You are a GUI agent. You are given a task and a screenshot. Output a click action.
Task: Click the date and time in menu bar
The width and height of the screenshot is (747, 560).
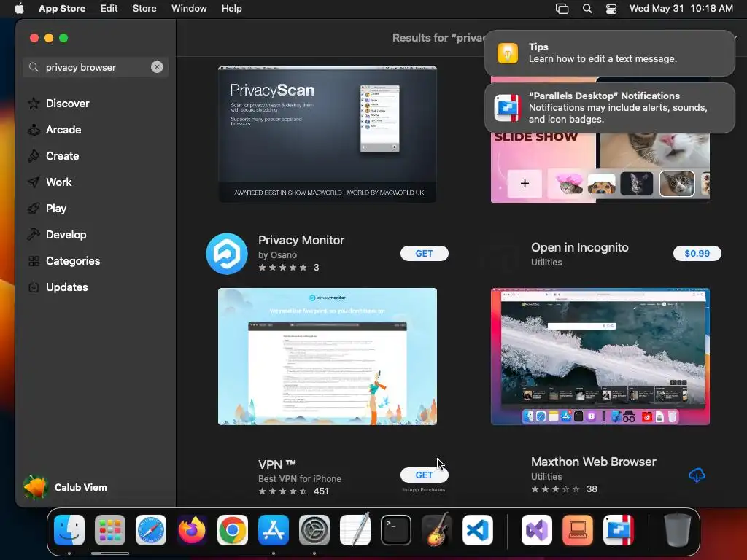tap(681, 9)
